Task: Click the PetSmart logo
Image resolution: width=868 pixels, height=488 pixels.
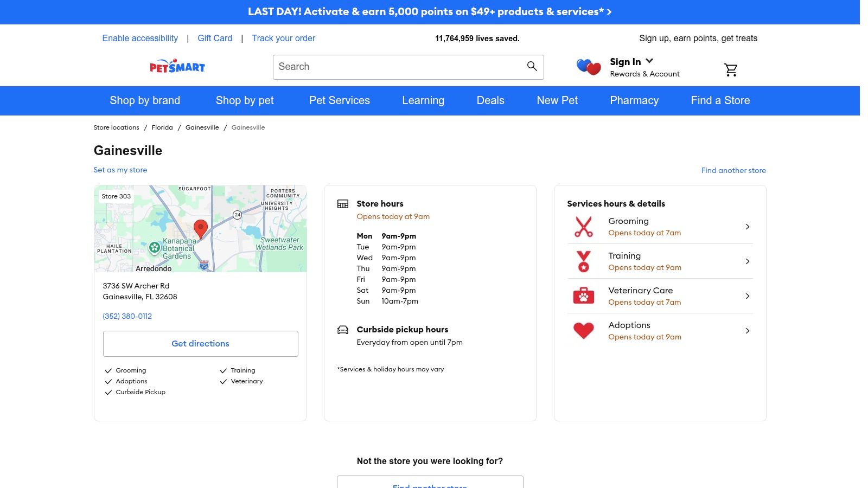Action: pyautogui.click(x=177, y=67)
